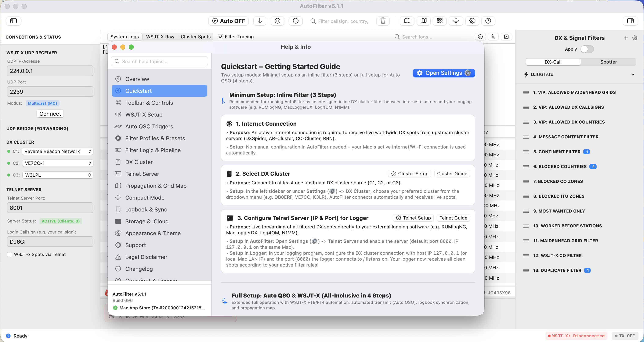644x342 pixels.
Task: Open settings gear in main toolbar
Action: [472, 21]
